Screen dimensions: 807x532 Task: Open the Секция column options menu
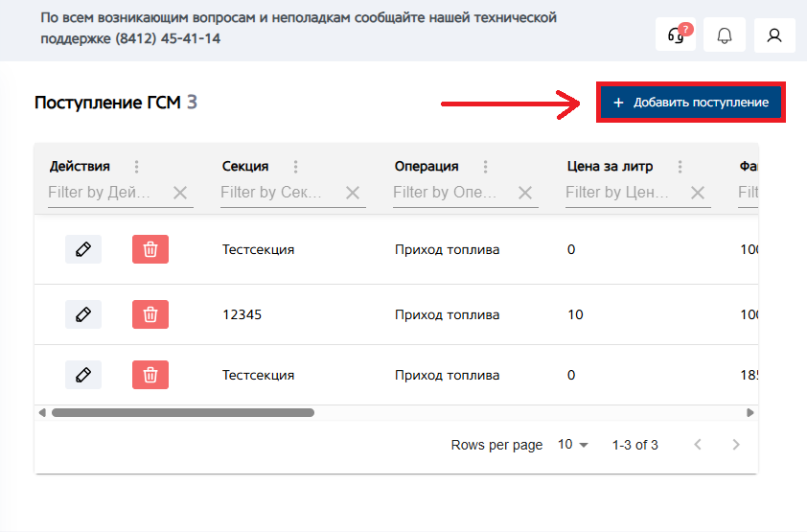295,167
